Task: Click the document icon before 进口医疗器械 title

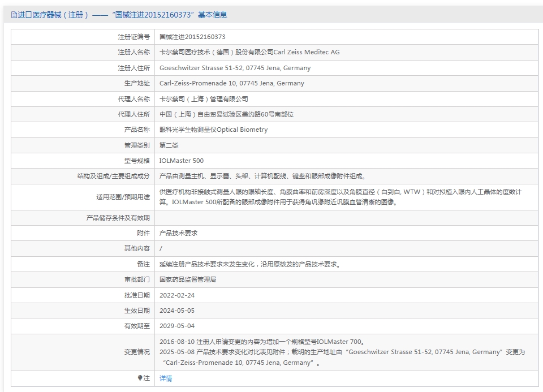Action: (14, 15)
